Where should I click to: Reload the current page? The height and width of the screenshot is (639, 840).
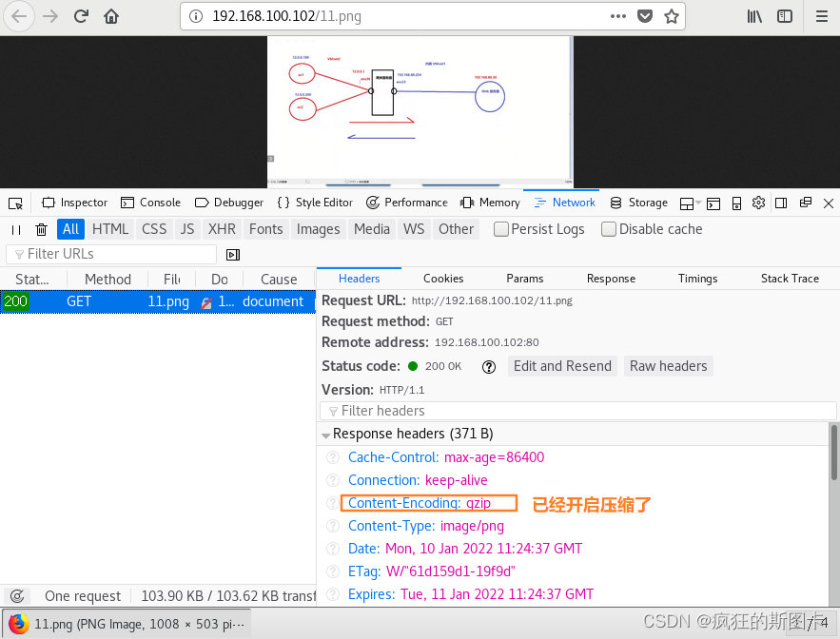coord(81,16)
